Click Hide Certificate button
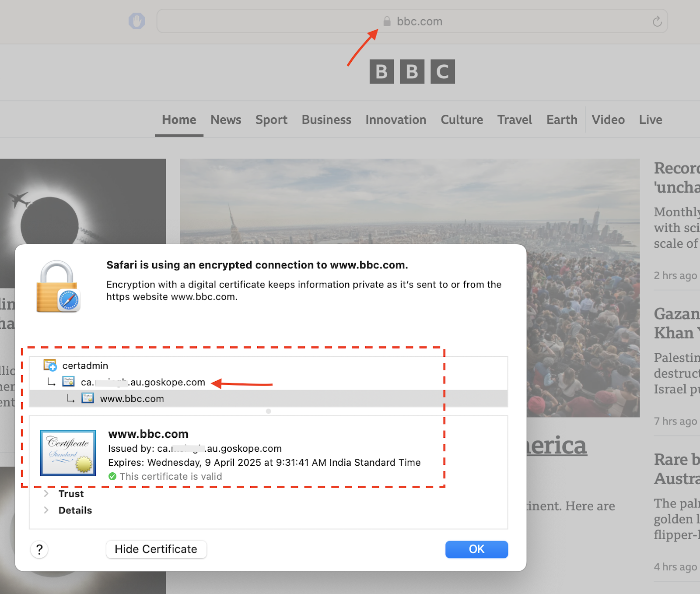Image resolution: width=700 pixels, height=594 pixels. pos(156,549)
